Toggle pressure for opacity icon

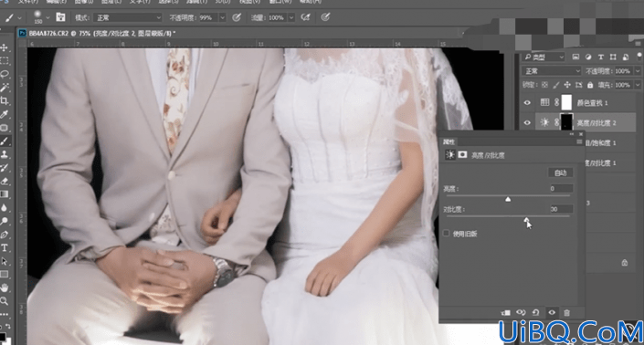pyautogui.click(x=237, y=17)
